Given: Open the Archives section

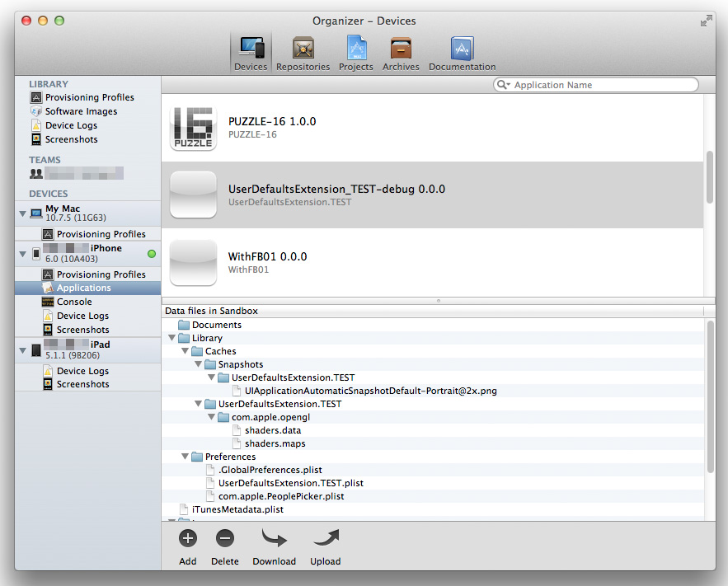Looking at the screenshot, I should tap(401, 54).
